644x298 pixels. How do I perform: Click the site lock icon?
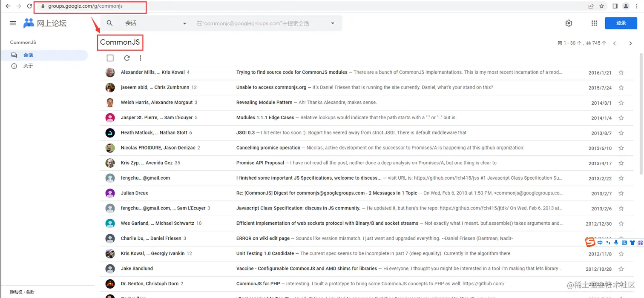[x=43, y=6]
